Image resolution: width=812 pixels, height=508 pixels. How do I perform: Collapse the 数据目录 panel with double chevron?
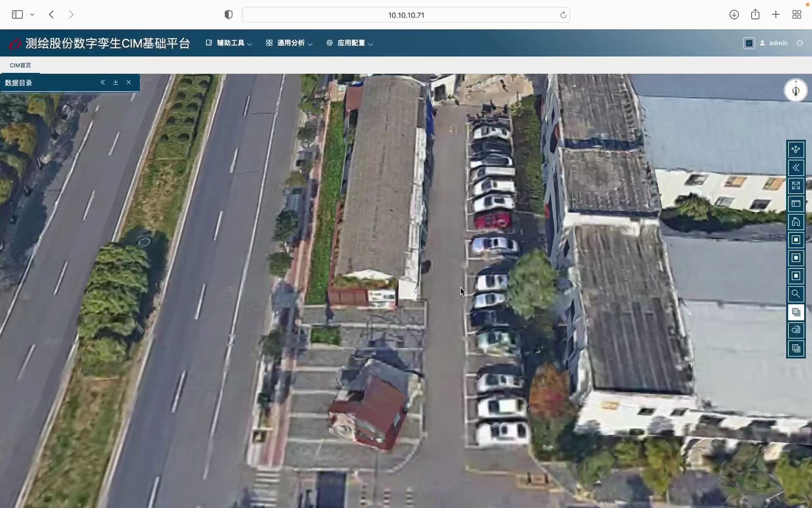click(x=102, y=83)
